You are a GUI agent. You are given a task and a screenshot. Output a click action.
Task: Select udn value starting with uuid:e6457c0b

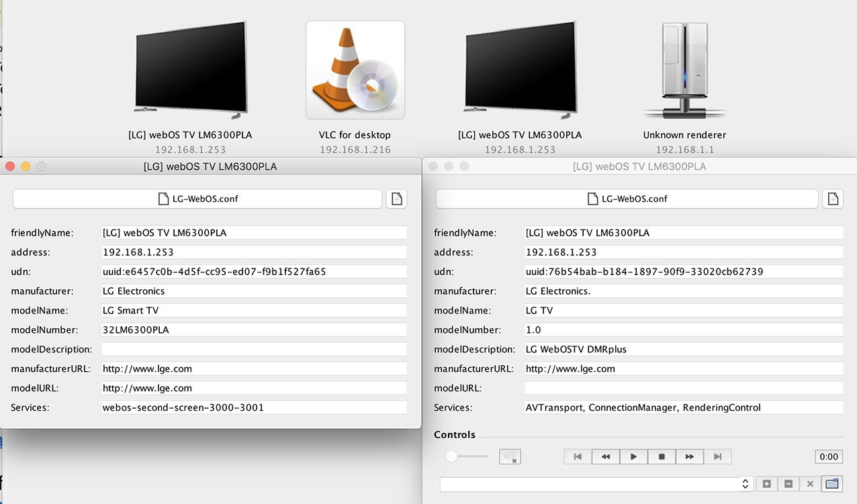[254, 272]
